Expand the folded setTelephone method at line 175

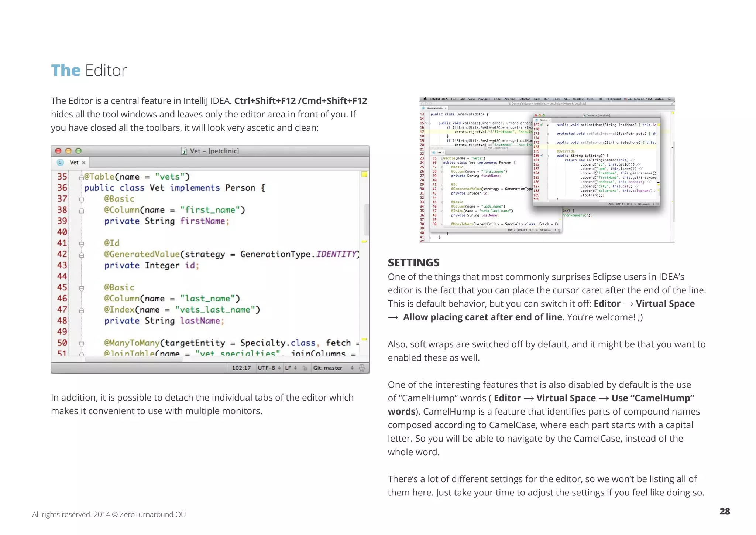tap(548, 143)
